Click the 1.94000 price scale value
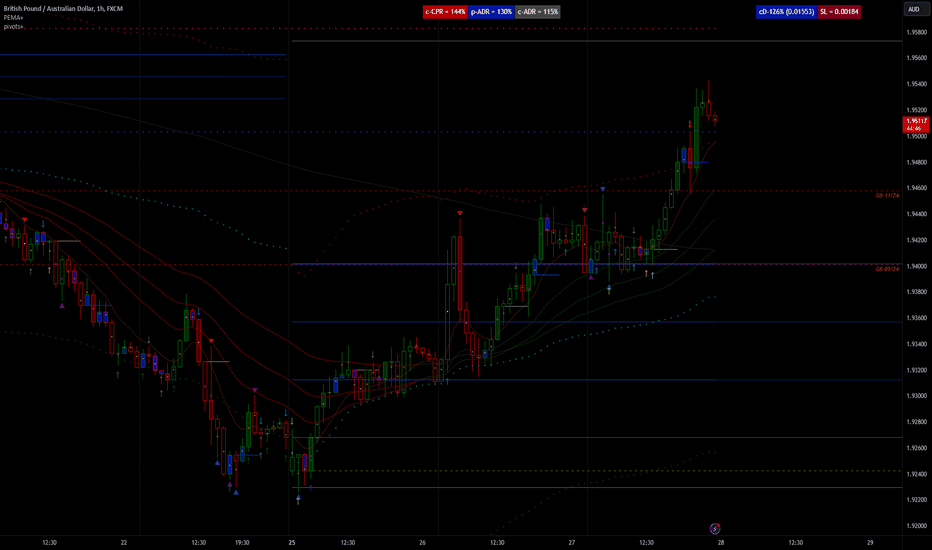932x550 pixels. tap(917, 266)
